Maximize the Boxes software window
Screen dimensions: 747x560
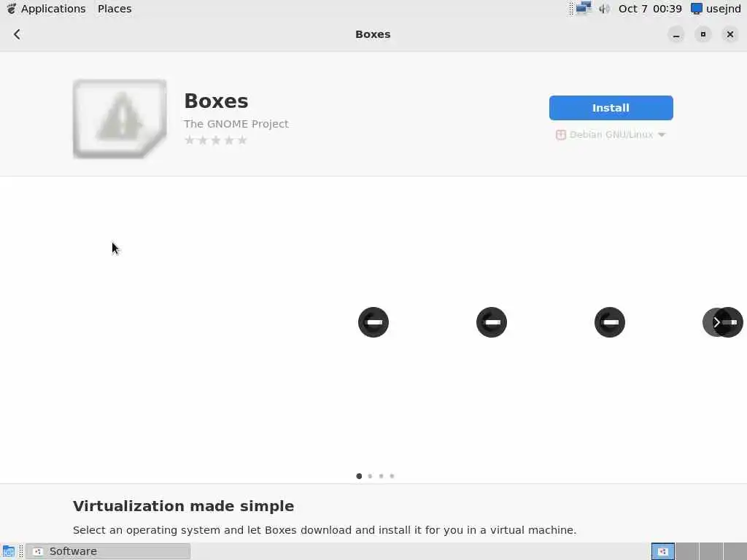pos(703,35)
